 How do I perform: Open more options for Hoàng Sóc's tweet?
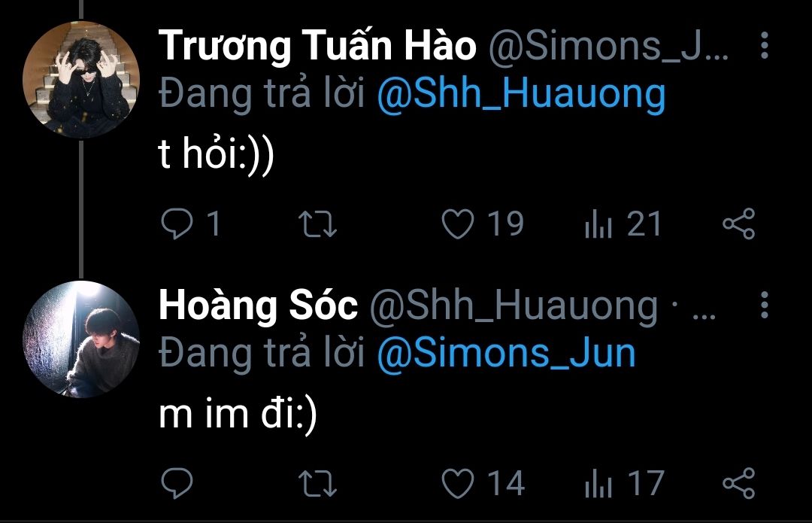pyautogui.click(x=765, y=305)
